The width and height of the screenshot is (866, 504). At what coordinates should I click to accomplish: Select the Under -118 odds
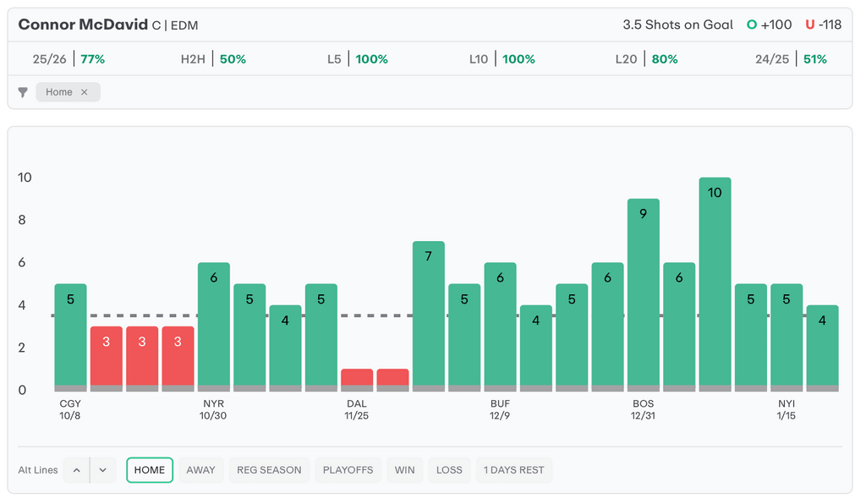823,25
